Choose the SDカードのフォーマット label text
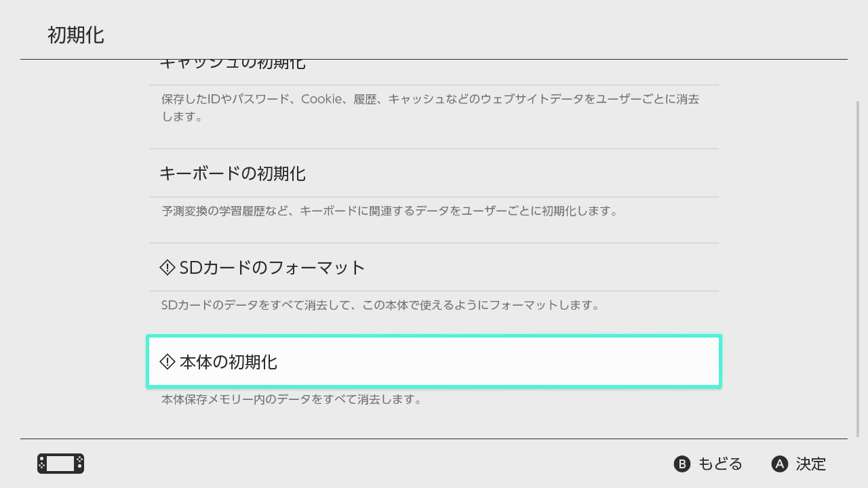The width and height of the screenshot is (868, 488). pyautogui.click(x=272, y=268)
